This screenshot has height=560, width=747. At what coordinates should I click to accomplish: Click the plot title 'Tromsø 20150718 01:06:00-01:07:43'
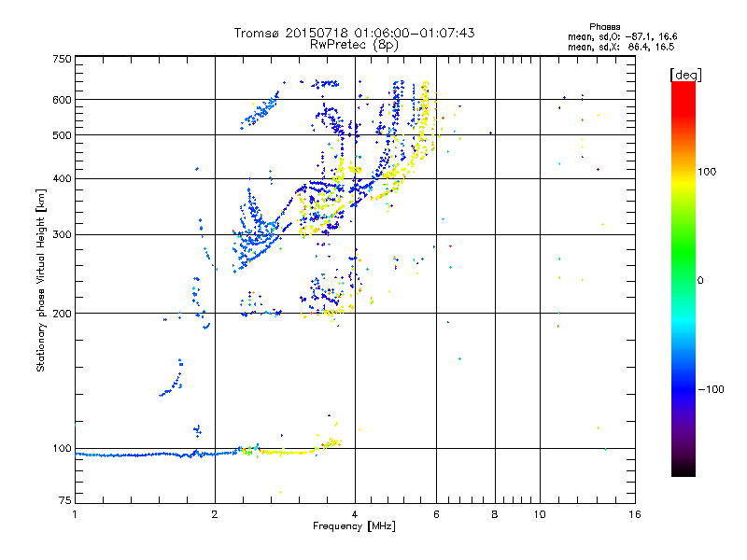354,33
